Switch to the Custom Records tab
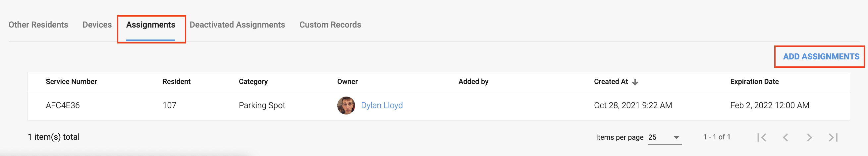 pos(330,25)
